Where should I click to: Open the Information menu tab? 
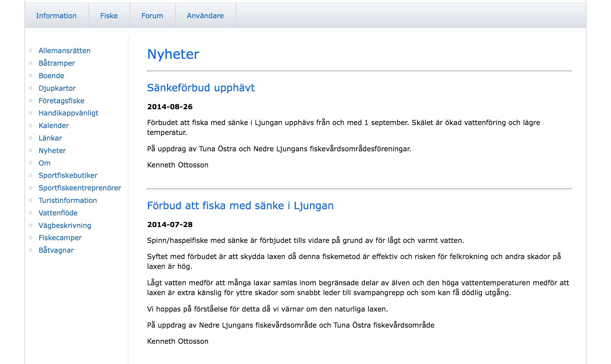click(x=56, y=16)
